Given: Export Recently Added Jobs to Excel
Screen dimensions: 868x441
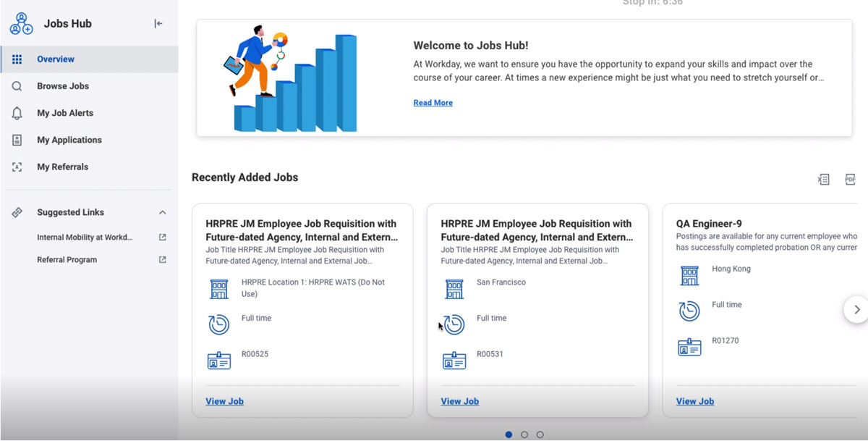Looking at the screenshot, I should click(x=823, y=179).
